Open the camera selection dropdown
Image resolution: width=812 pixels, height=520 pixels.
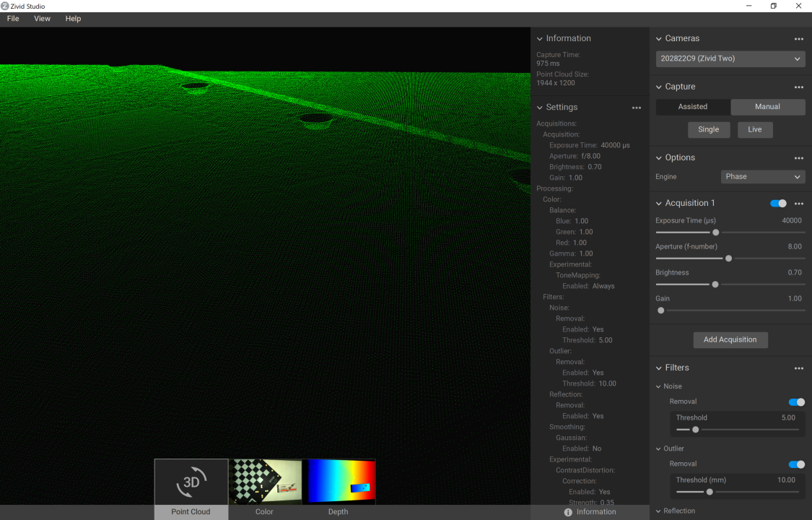click(x=730, y=58)
